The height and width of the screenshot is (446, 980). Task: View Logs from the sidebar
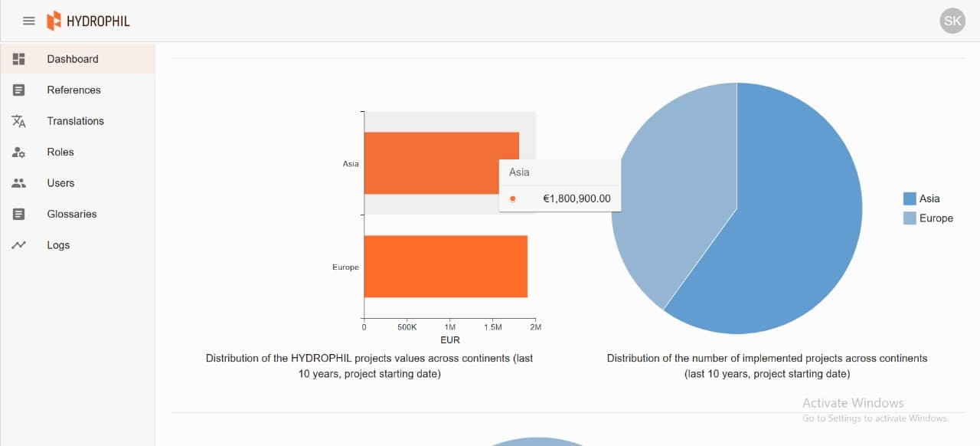77,245
